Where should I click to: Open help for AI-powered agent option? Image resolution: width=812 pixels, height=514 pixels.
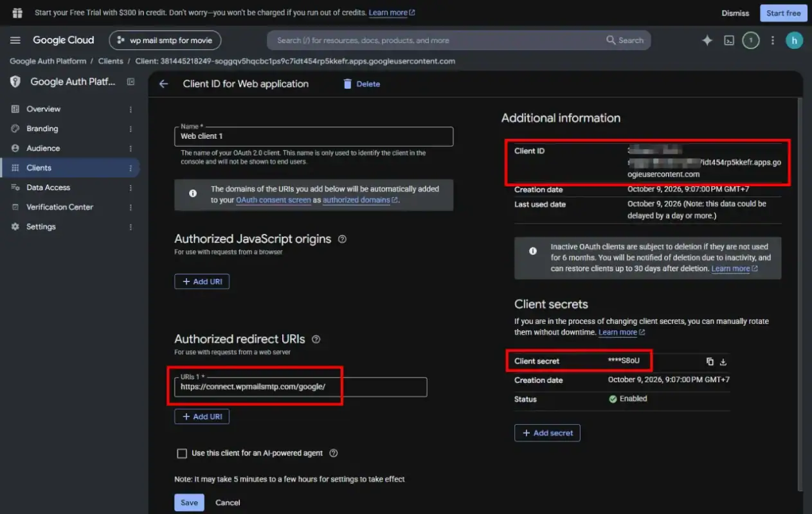pyautogui.click(x=333, y=453)
